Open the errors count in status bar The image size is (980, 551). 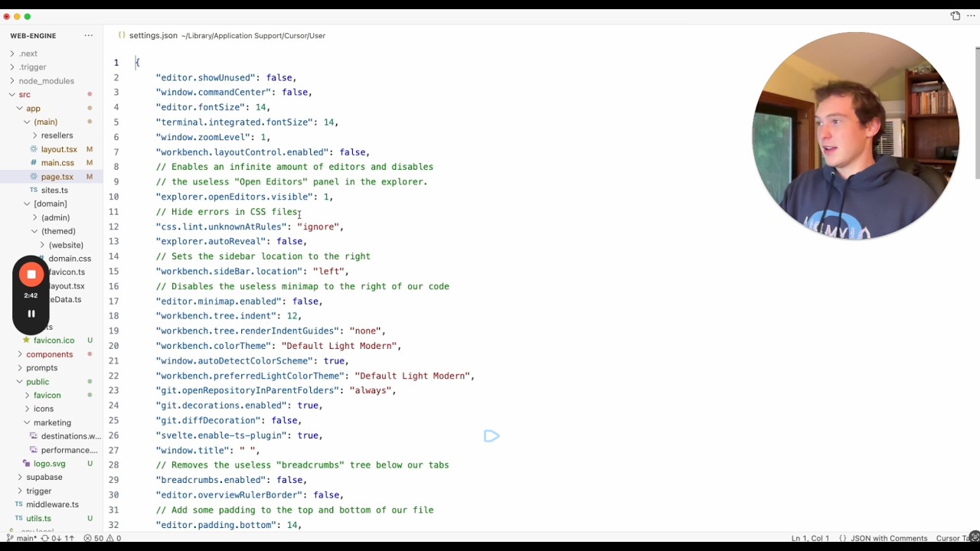pos(93,538)
